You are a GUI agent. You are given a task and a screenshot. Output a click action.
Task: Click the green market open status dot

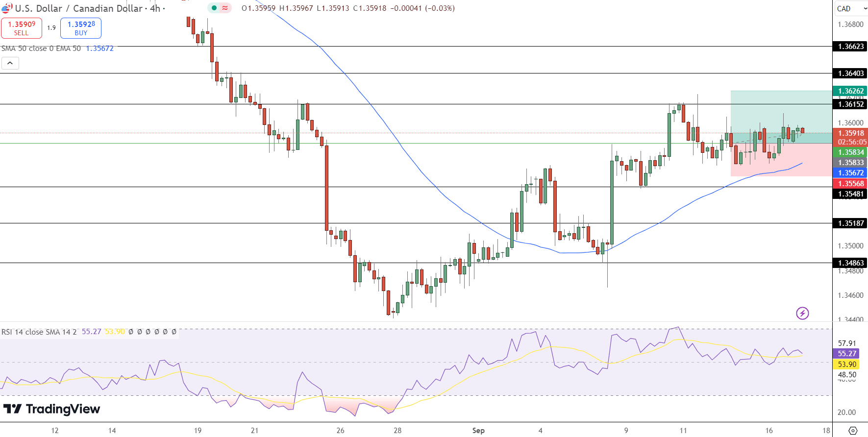214,8
